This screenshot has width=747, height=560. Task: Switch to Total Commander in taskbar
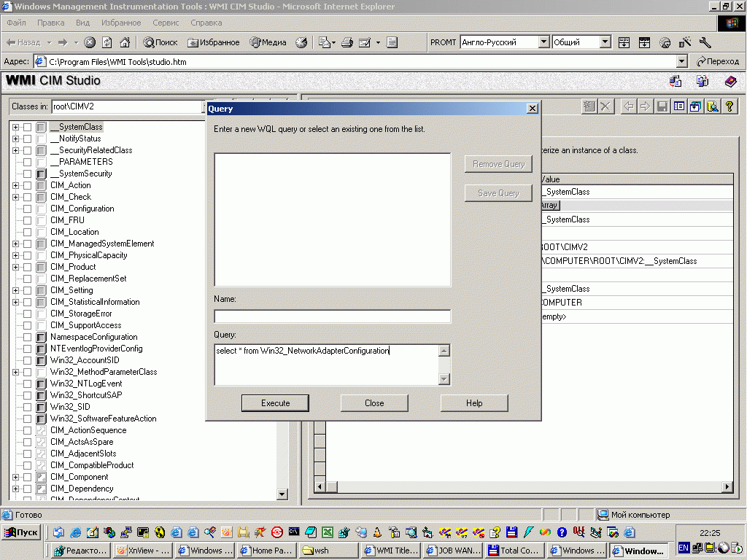pos(514,551)
